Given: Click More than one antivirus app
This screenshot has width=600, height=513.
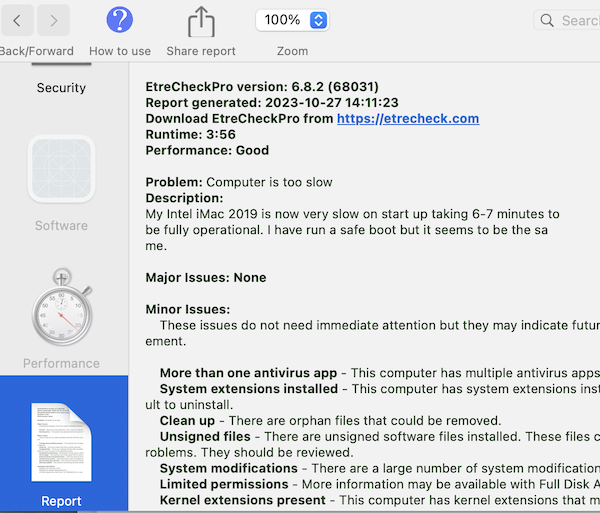Looking at the screenshot, I should pos(248,373).
